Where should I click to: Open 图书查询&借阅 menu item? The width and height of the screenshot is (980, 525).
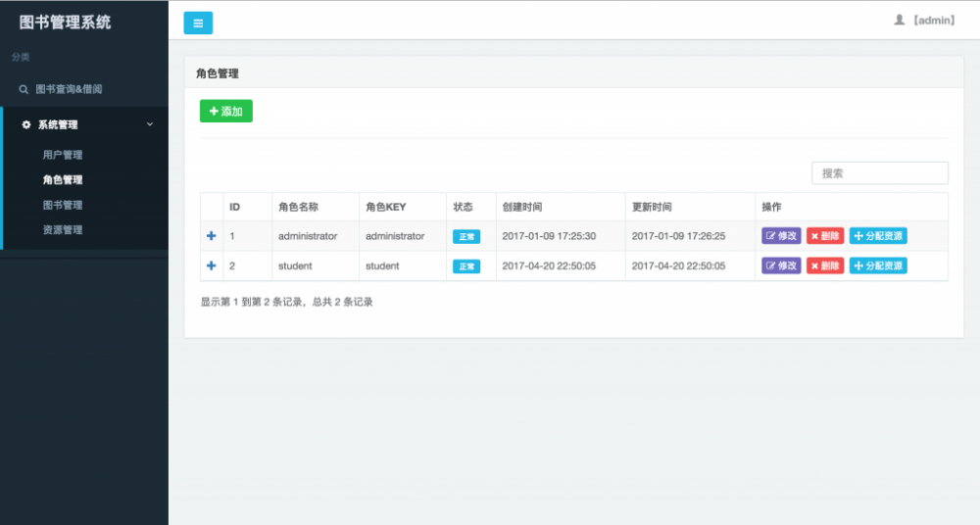pos(69,89)
